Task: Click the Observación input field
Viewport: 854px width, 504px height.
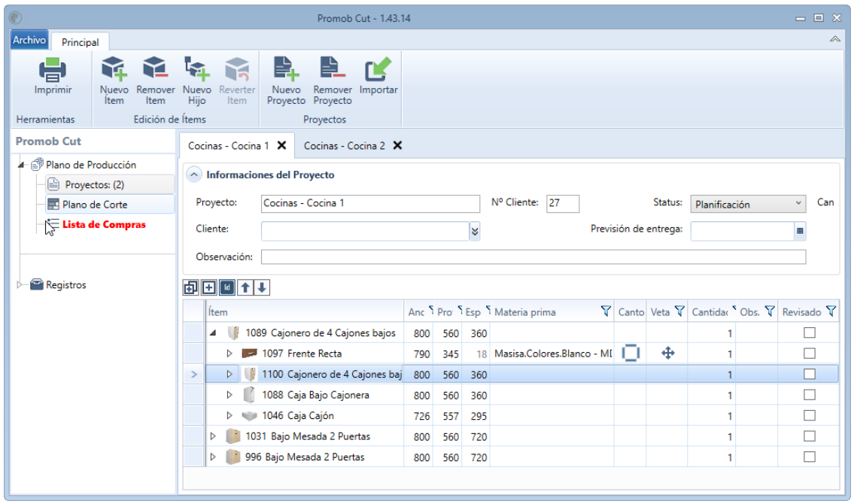Action: tap(533, 257)
